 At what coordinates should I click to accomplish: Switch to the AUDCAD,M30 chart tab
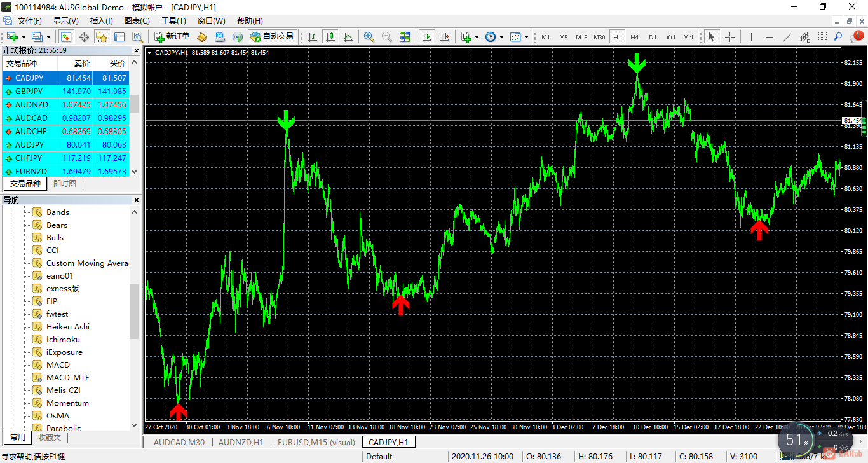point(179,443)
